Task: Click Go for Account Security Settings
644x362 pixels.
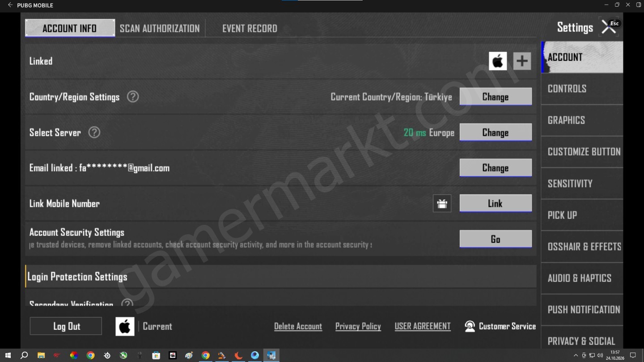Action: coord(496,239)
